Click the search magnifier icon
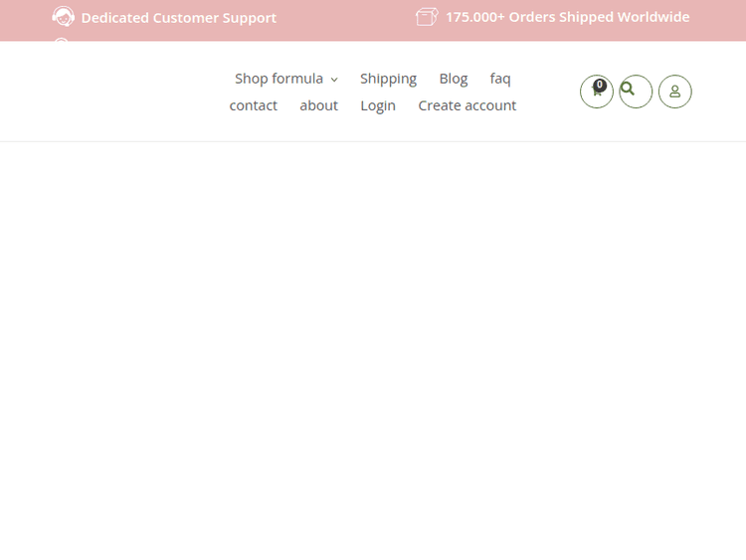This screenshot has height=560, width=746. (x=628, y=89)
